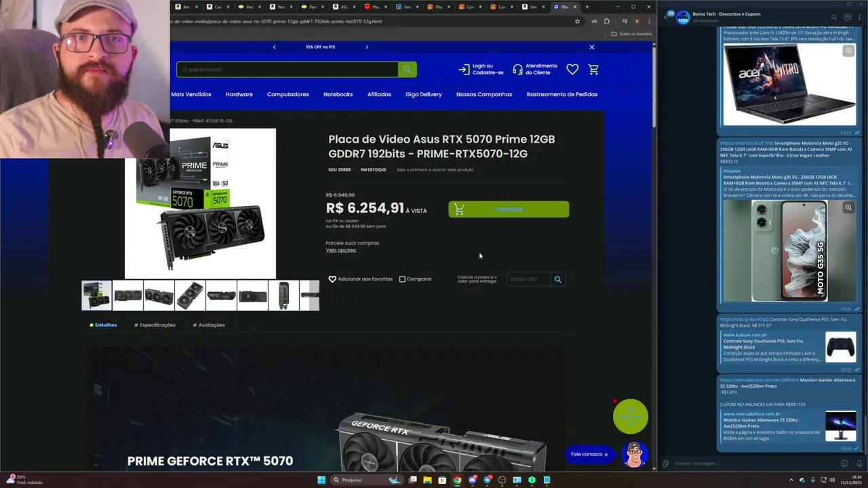Open the Acer Nitro laptop photo
The width and height of the screenshot is (868, 488).
click(789, 85)
